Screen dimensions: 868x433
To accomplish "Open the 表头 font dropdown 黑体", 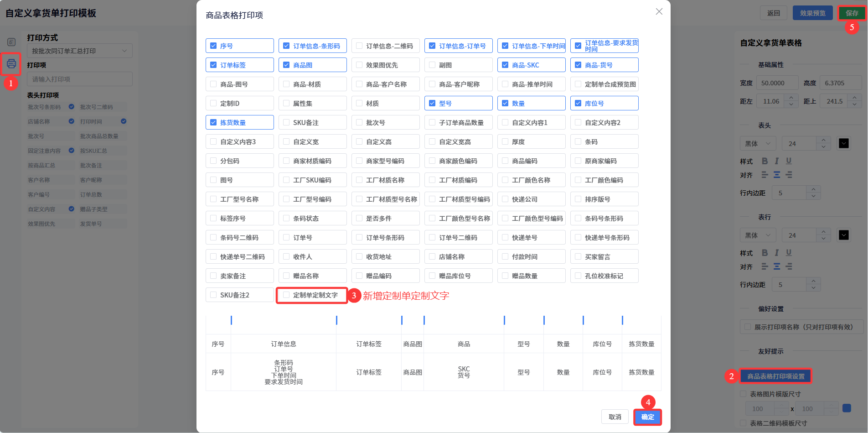I will point(757,144).
